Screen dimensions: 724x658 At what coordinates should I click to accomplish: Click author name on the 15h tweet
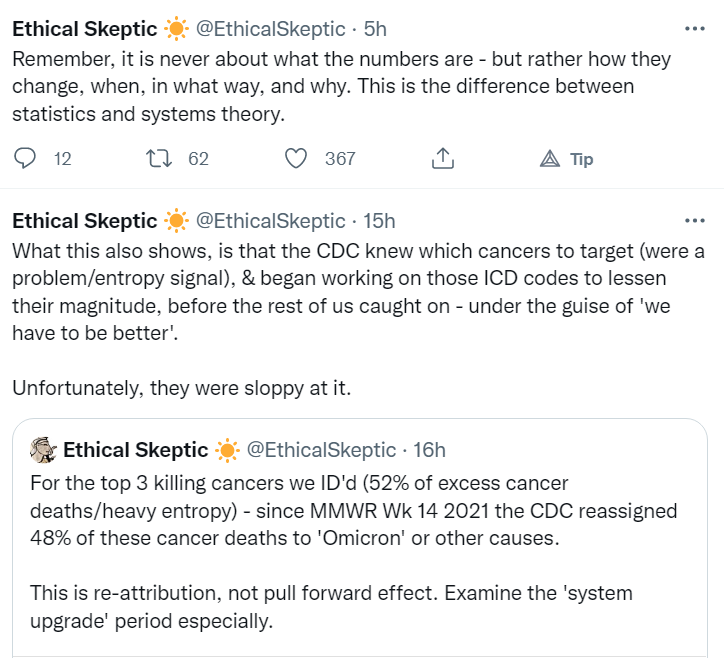coord(84,220)
